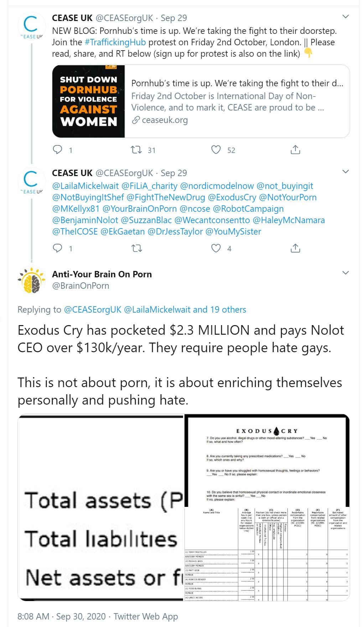
Task: Reply to the first CEASE UK tweet
Action: click(x=58, y=150)
